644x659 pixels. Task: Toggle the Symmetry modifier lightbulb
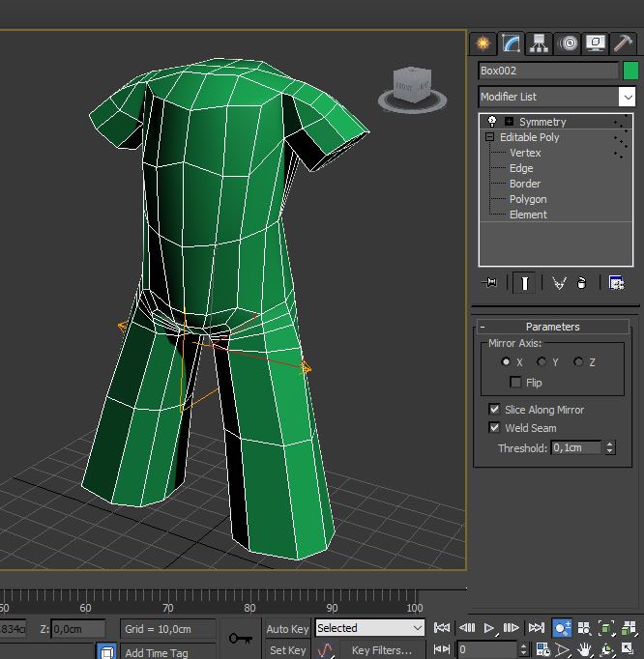[492, 122]
